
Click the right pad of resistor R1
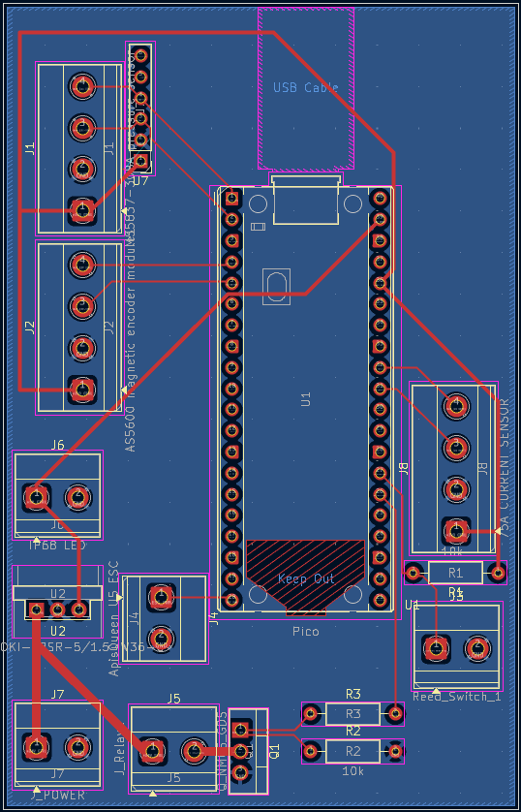point(498,573)
